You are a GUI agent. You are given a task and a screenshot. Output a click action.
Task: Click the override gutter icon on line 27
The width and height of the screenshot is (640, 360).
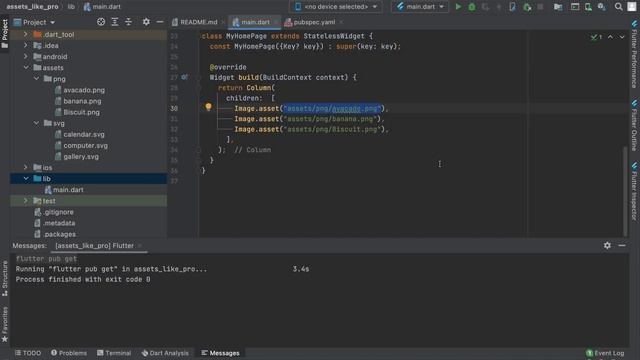click(x=184, y=77)
